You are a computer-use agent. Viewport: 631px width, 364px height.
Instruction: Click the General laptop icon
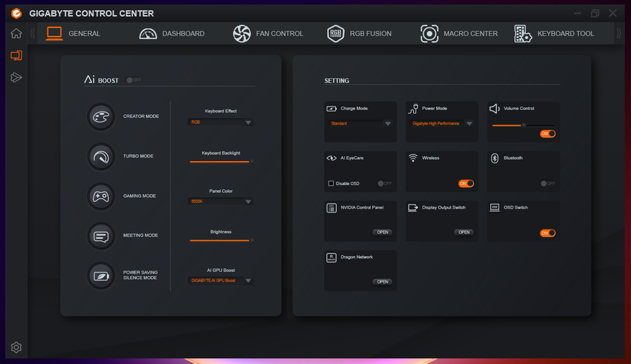54,33
